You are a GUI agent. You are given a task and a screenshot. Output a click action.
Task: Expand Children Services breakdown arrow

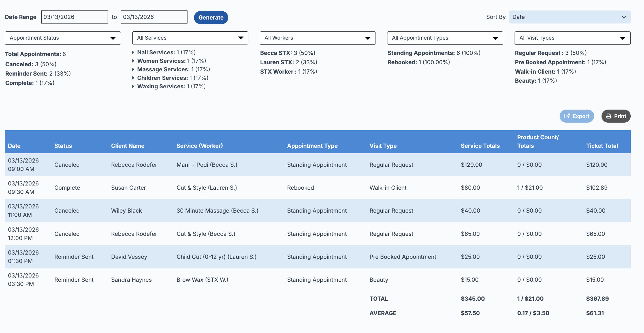coord(133,78)
